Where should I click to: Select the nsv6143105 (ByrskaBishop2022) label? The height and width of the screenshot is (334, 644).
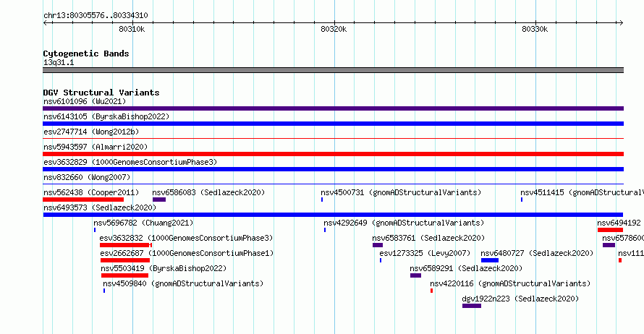106,116
